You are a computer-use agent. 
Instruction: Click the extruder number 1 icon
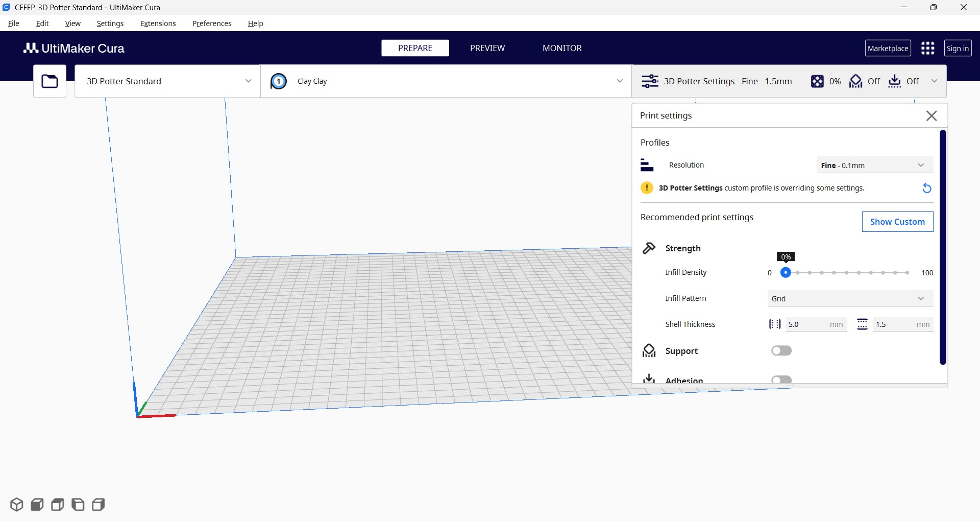(x=279, y=81)
